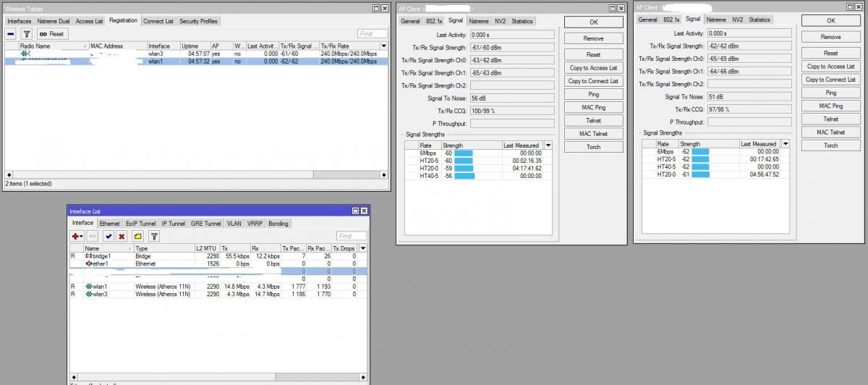Viewport: 868px width, 385px height.
Task: Open column dropdown in Wireless Tables header
Action: (383, 46)
